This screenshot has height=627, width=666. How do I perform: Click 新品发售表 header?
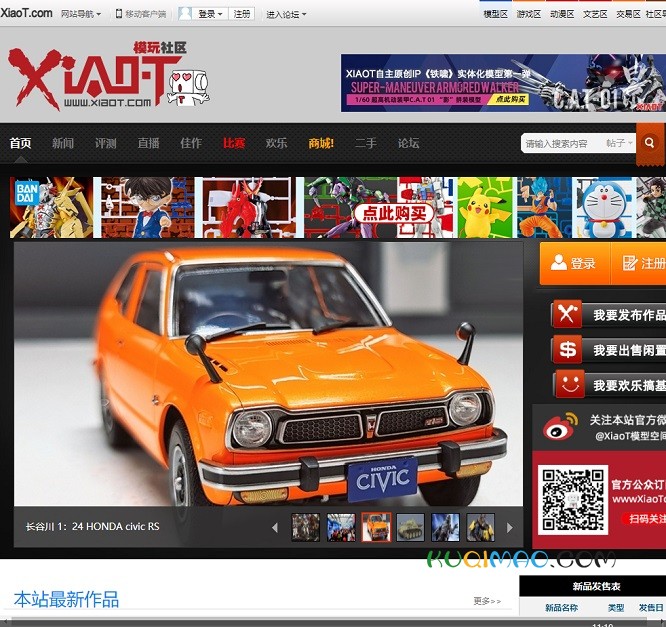pyautogui.click(x=596, y=587)
